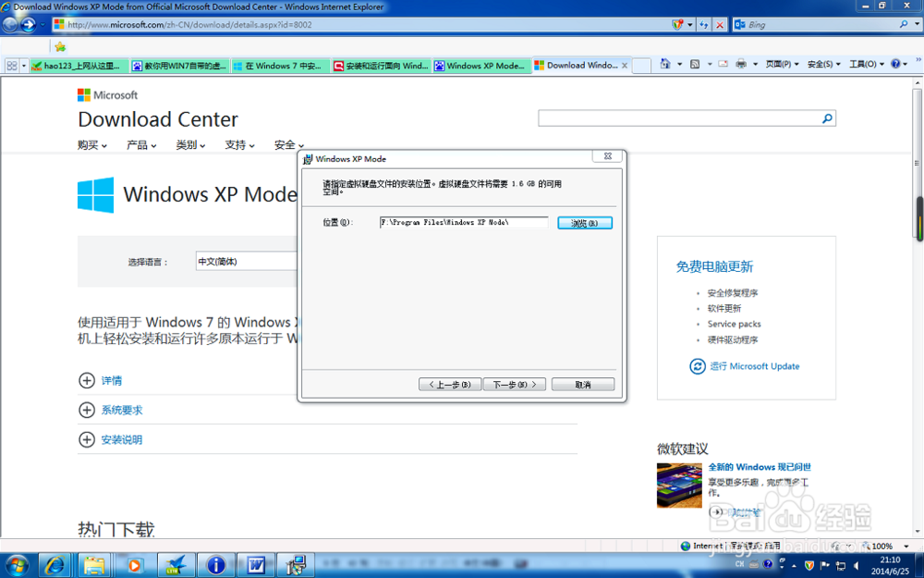This screenshot has height=578, width=924.
Task: Open the 安全(S) command bar menu
Action: [824, 64]
